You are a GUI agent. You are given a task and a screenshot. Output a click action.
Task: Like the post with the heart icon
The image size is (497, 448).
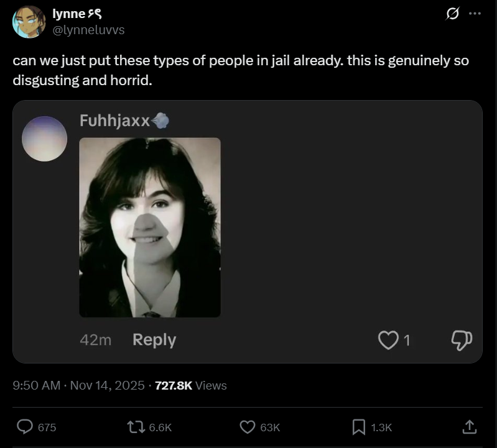(248, 427)
